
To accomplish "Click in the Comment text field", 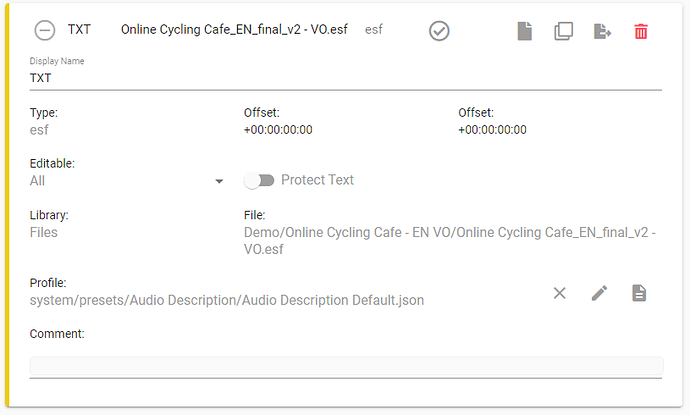I will click(x=346, y=366).
